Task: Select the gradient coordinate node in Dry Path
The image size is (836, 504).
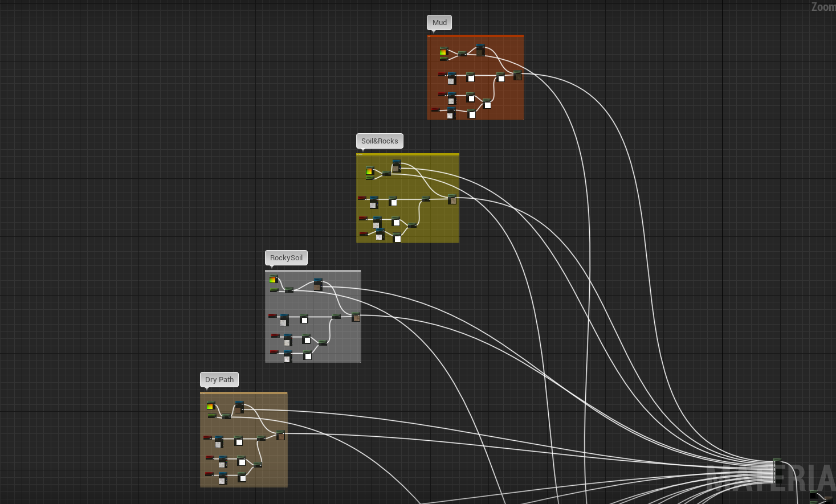Action: click(x=211, y=406)
